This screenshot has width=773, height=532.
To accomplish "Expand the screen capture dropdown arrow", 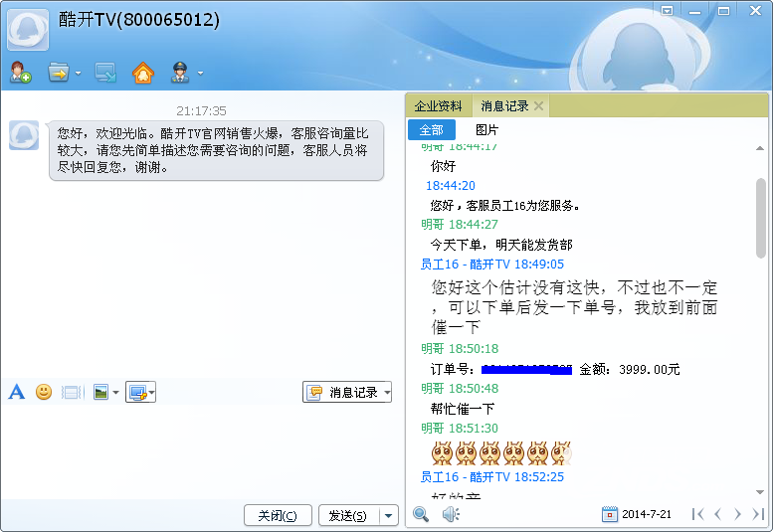I will tap(152, 393).
